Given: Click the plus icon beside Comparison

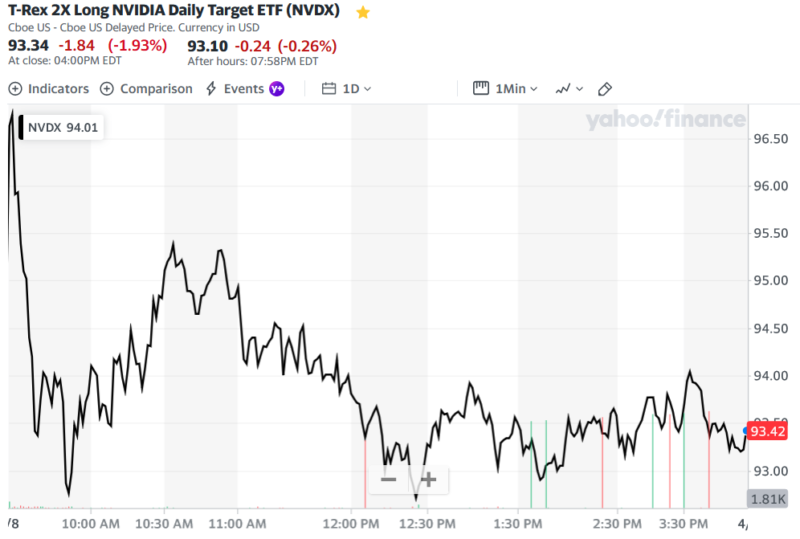Looking at the screenshot, I should [x=107, y=89].
